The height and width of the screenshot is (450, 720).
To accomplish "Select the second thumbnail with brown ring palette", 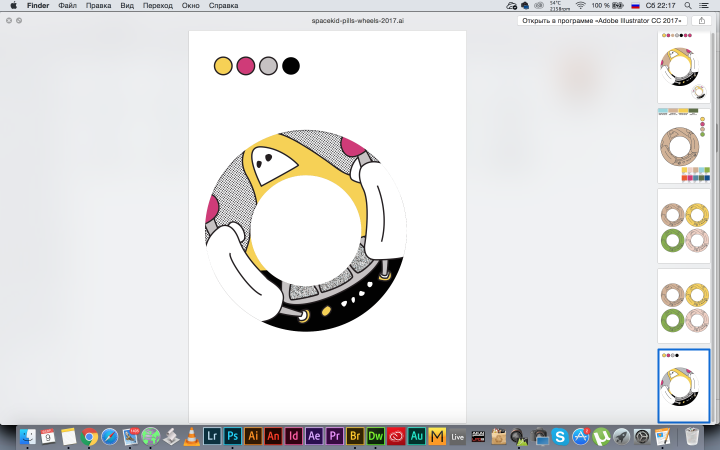I will (683, 146).
